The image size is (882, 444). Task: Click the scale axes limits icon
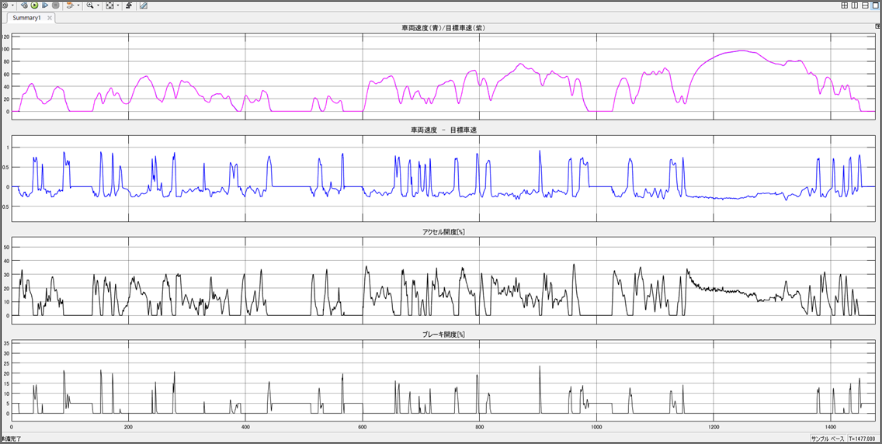coord(110,5)
